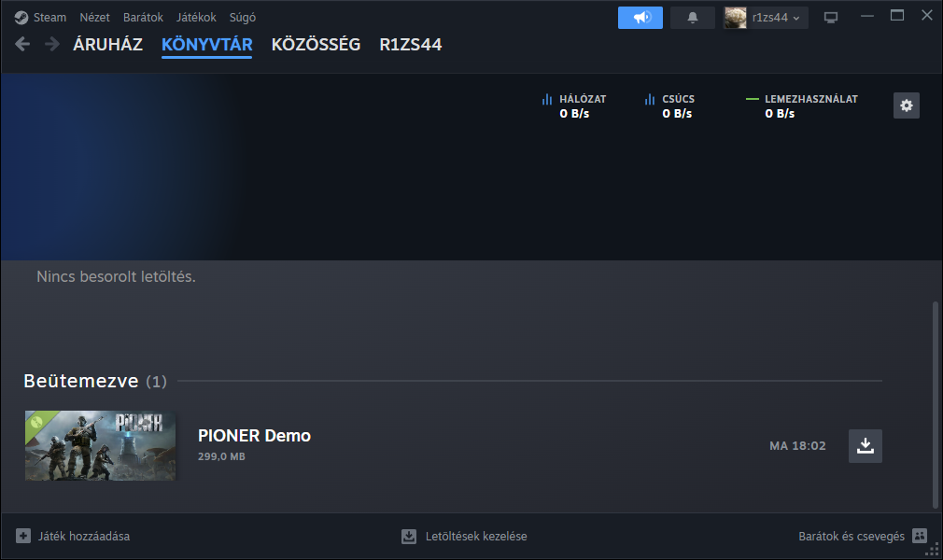Open the Súgó menu

click(x=243, y=18)
